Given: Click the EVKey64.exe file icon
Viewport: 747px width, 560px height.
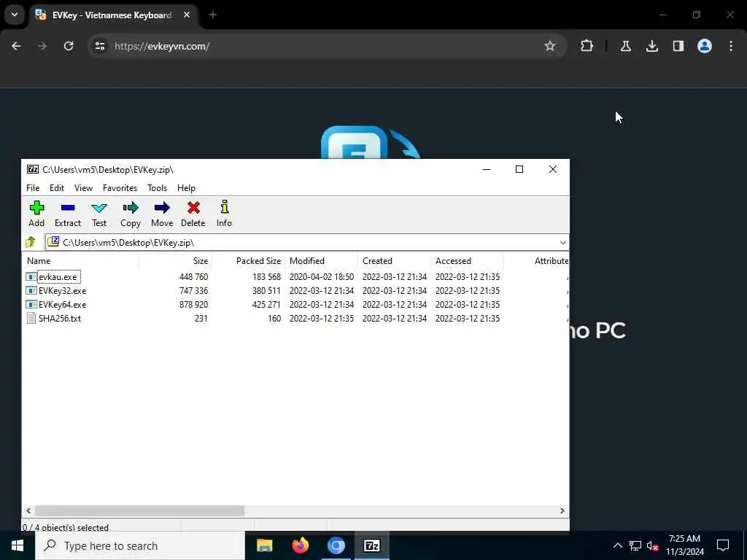Looking at the screenshot, I should click(31, 304).
